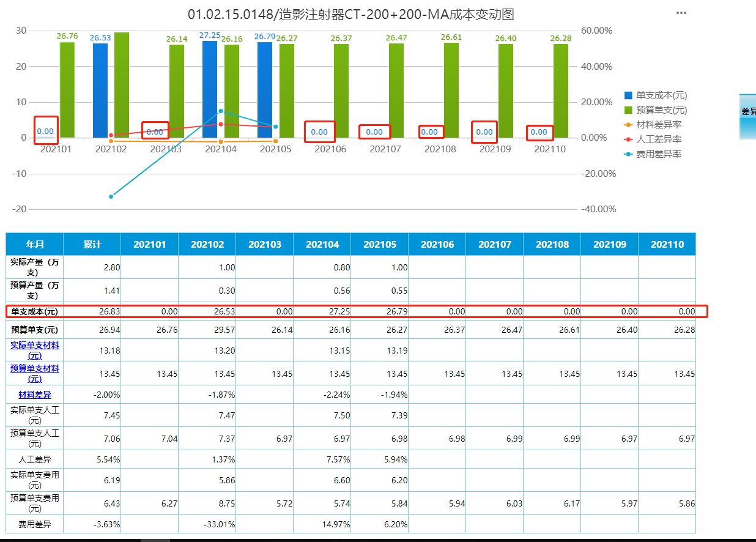This screenshot has width=756, height=542.
Task: Select the green bar labeled 26.61
Action: click(451, 91)
